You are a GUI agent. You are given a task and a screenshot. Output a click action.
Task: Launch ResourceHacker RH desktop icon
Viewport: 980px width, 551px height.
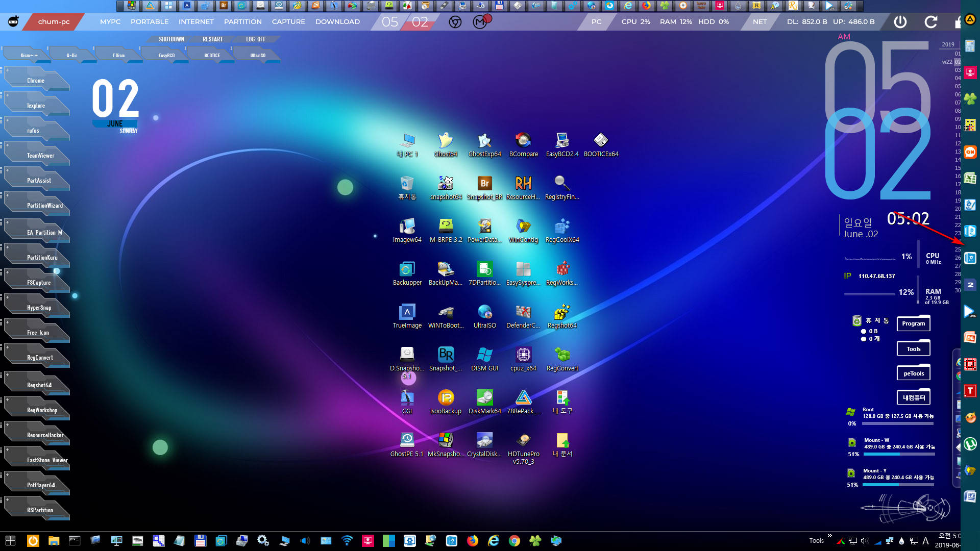pos(523,188)
